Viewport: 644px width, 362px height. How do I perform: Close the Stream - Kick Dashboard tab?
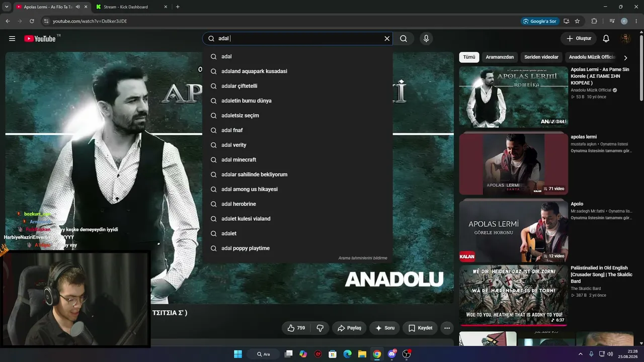click(x=165, y=7)
